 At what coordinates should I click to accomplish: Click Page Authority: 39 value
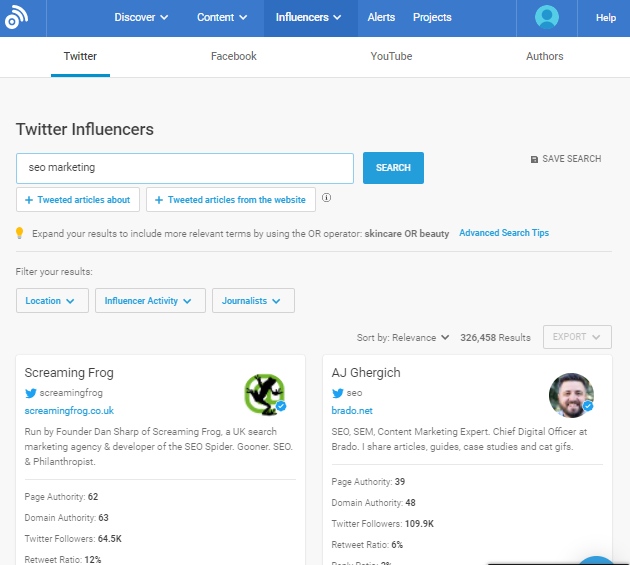click(400, 481)
